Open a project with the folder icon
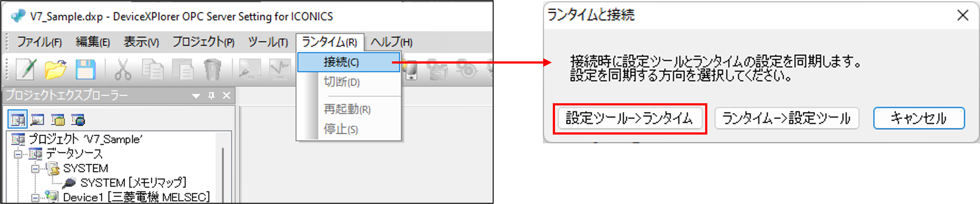 (56, 69)
